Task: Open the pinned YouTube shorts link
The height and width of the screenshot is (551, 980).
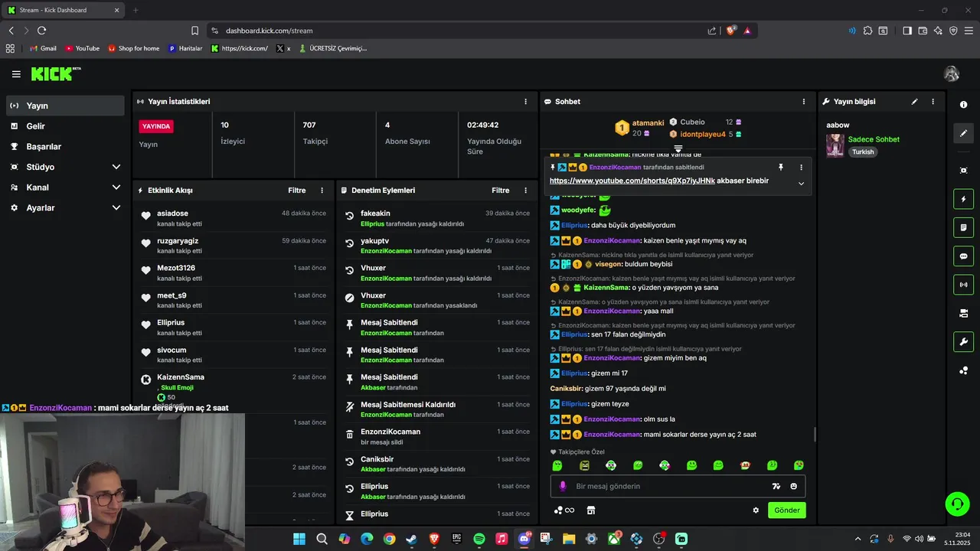Action: (x=632, y=181)
